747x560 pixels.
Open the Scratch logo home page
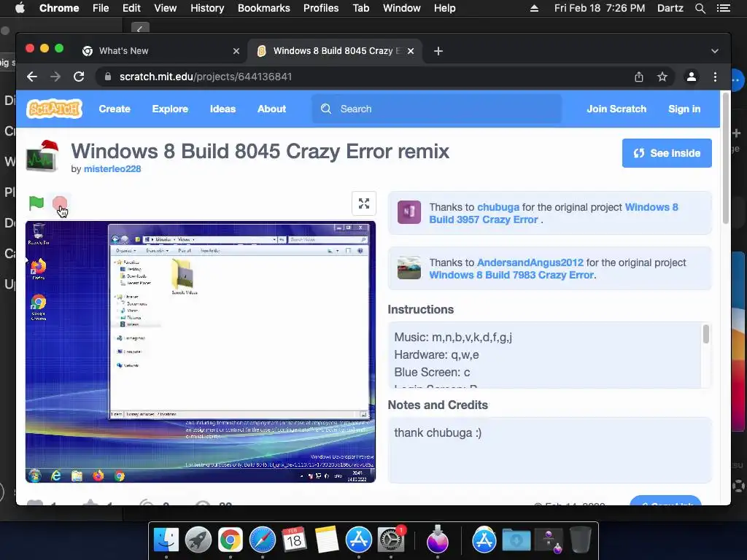[54, 109]
